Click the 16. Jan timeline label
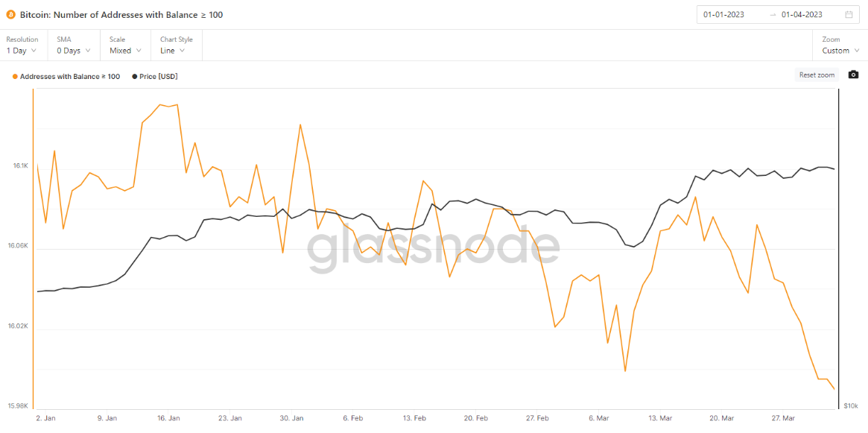Viewport: 868px width, 433px height. click(x=169, y=418)
